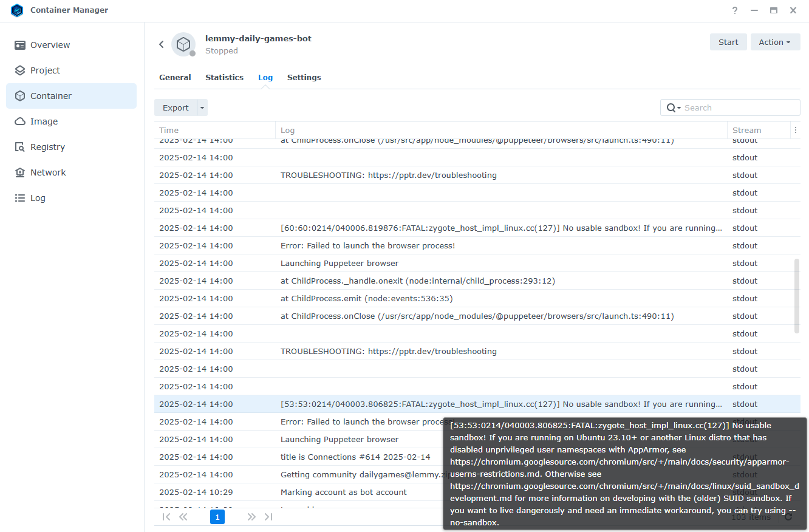Open the Network section
The height and width of the screenshot is (532, 809).
(x=48, y=172)
